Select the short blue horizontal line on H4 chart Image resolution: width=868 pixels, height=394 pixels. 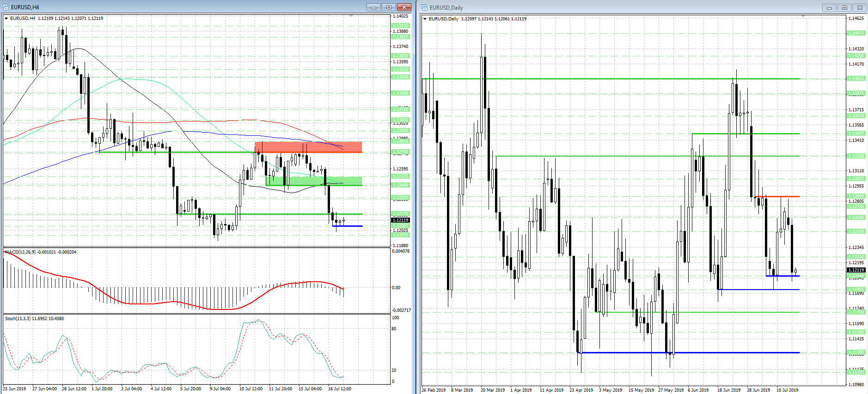click(348, 226)
